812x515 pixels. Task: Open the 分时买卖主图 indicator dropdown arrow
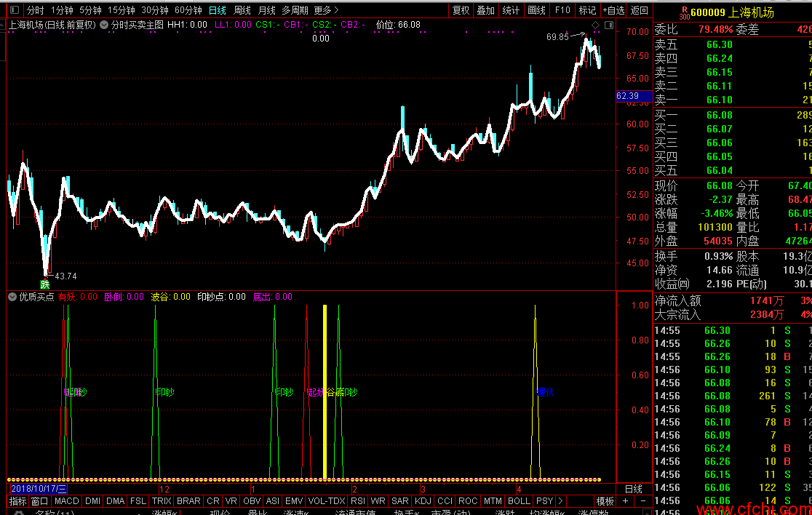click(x=104, y=25)
